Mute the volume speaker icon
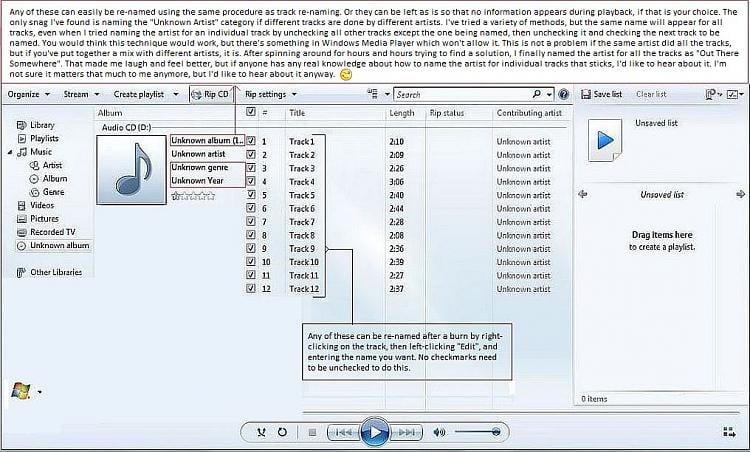Image resolution: width=750 pixels, height=452 pixels. 439,432
